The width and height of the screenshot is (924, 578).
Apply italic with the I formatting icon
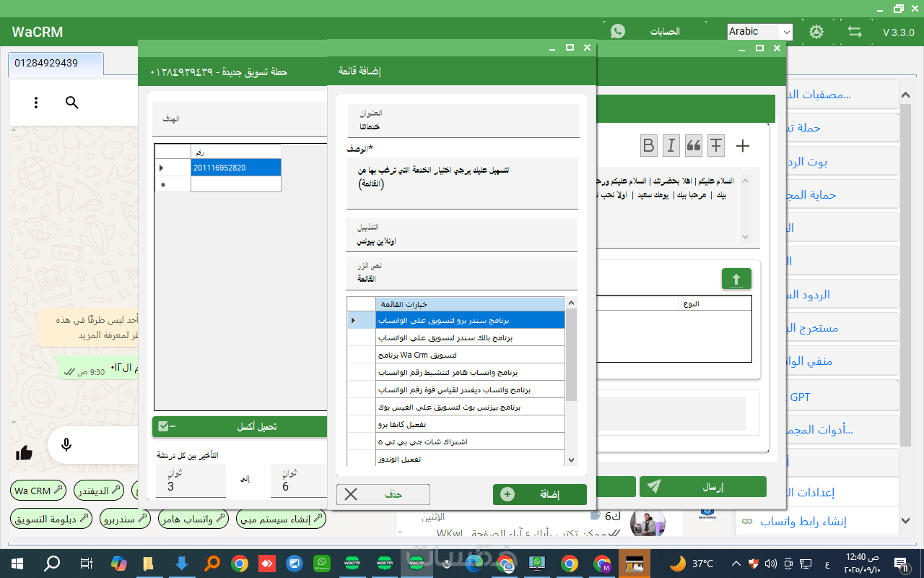point(671,146)
